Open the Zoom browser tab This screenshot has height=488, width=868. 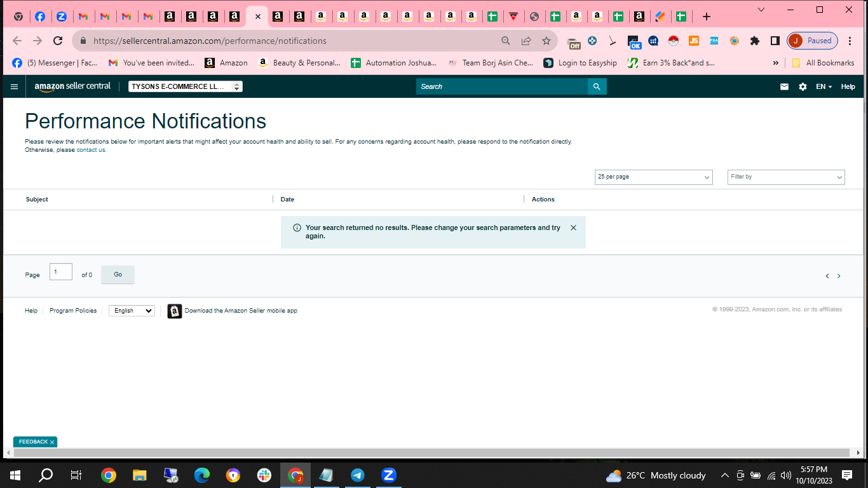point(61,17)
